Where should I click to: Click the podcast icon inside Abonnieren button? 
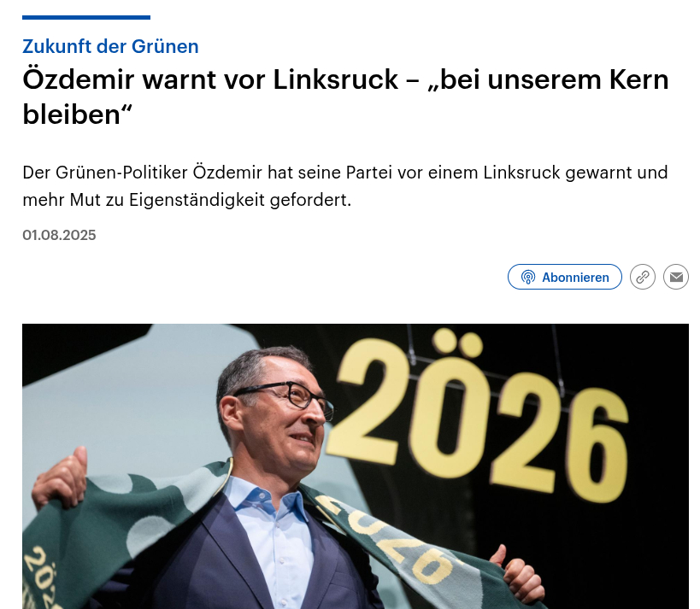click(x=527, y=277)
